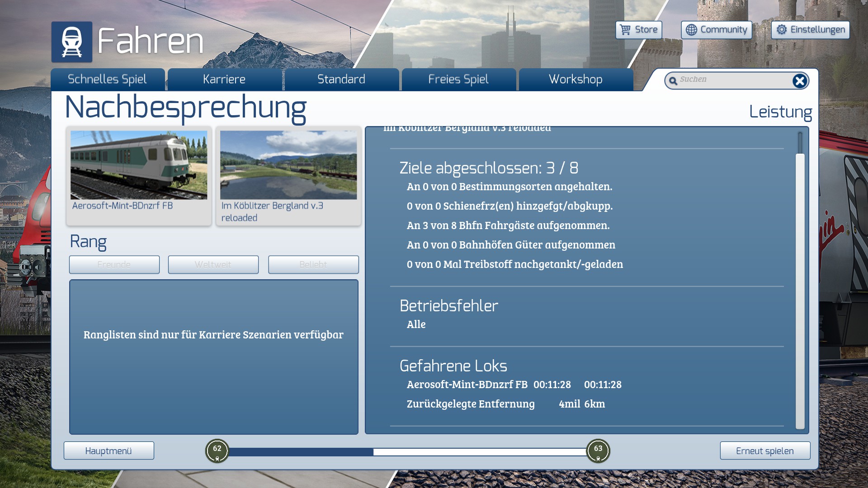Viewport: 868px width, 488px height.
Task: Open the Freies Spiel tab
Action: point(458,80)
